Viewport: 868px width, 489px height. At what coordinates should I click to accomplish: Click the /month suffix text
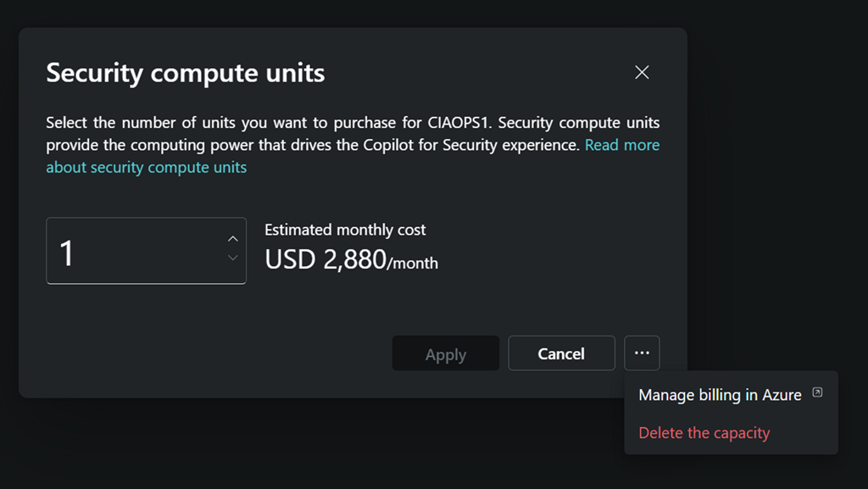coord(413,264)
